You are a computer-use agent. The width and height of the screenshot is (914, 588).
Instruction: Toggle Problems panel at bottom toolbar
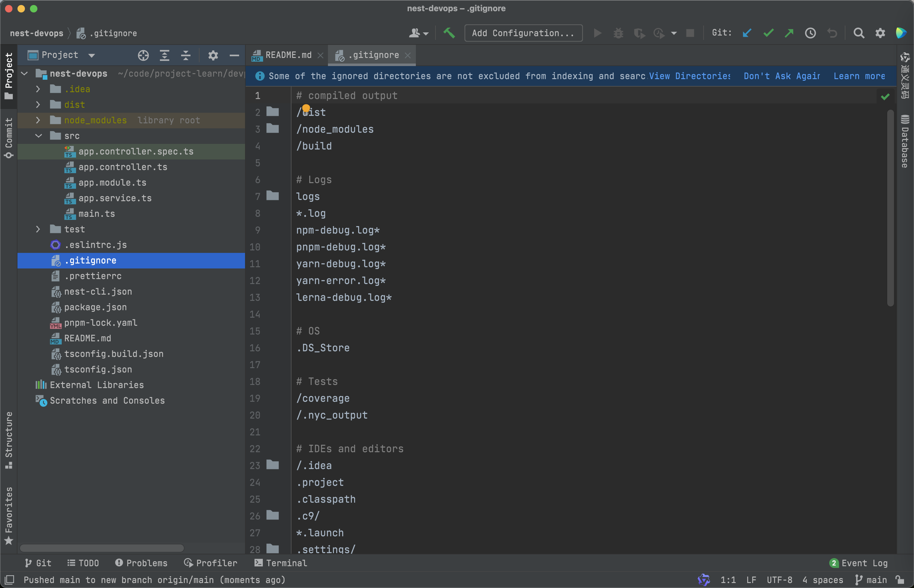click(x=141, y=563)
